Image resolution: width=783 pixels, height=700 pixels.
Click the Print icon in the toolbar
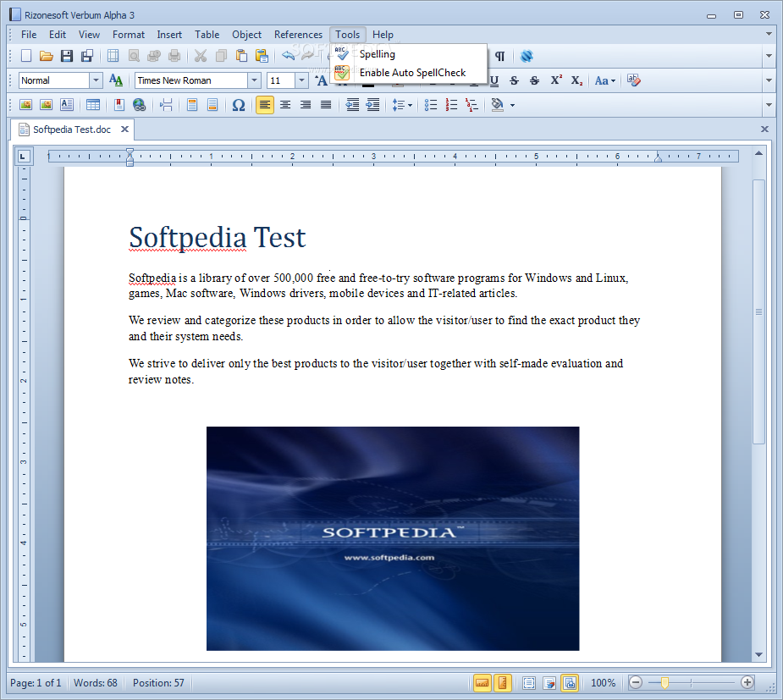pyautogui.click(x=174, y=56)
